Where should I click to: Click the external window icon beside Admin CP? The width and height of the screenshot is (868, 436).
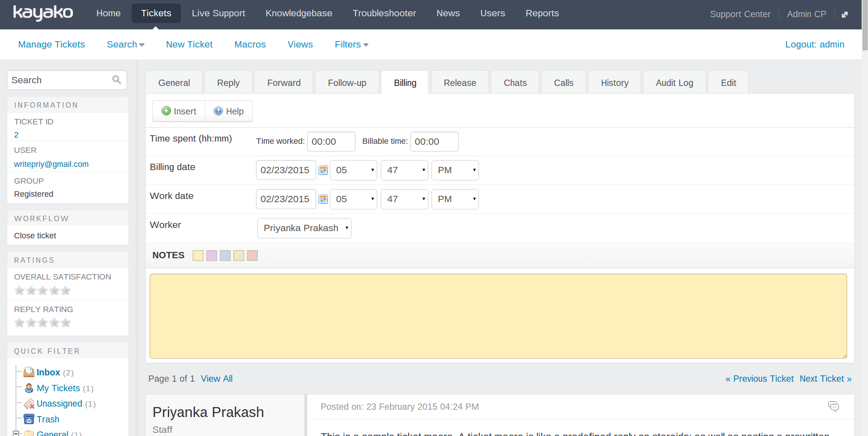point(844,14)
